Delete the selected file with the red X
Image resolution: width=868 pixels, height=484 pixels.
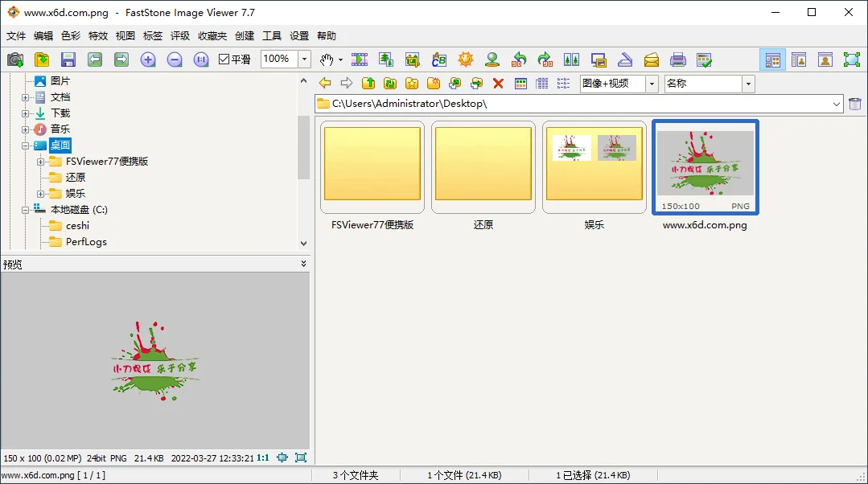click(x=498, y=83)
